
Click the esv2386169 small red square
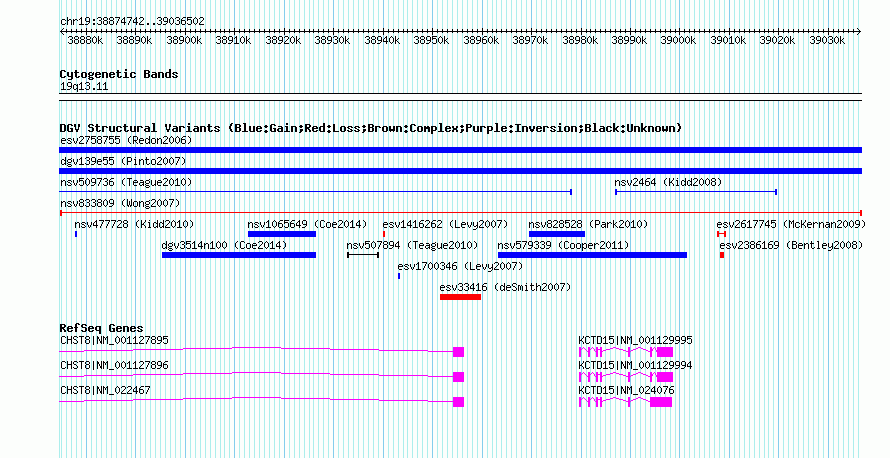tap(722, 255)
